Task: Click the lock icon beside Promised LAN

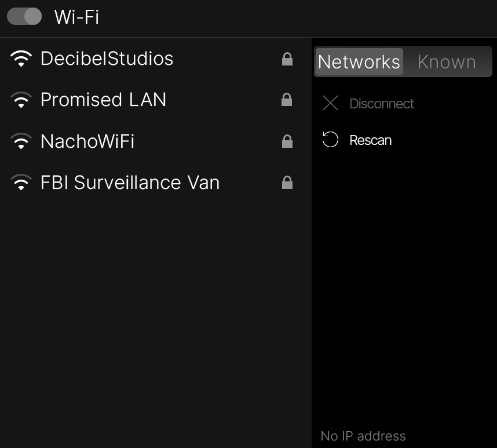Action: 287,100
